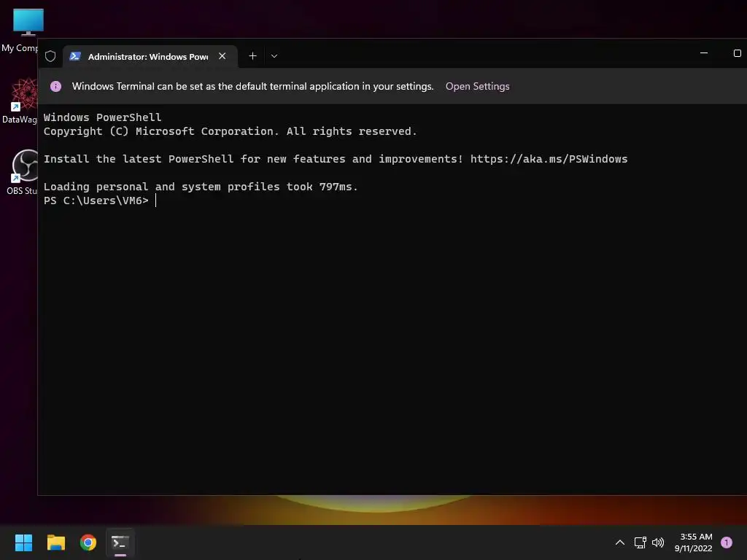Open File Explorer from the taskbar

pos(55,542)
